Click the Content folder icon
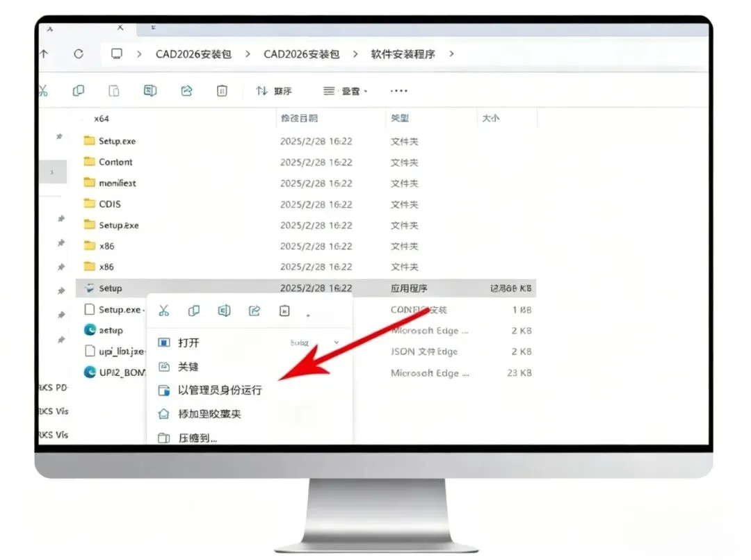 tap(89, 161)
